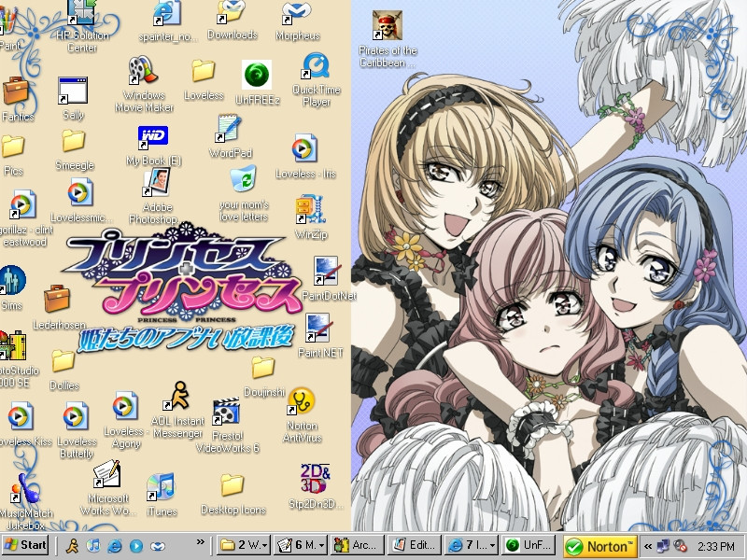Open the Start menu
The image size is (747, 560).
25,545
